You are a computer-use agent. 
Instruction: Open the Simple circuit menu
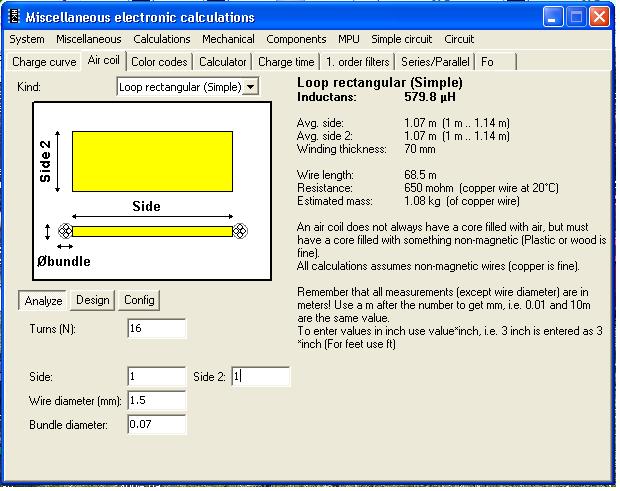click(x=401, y=39)
